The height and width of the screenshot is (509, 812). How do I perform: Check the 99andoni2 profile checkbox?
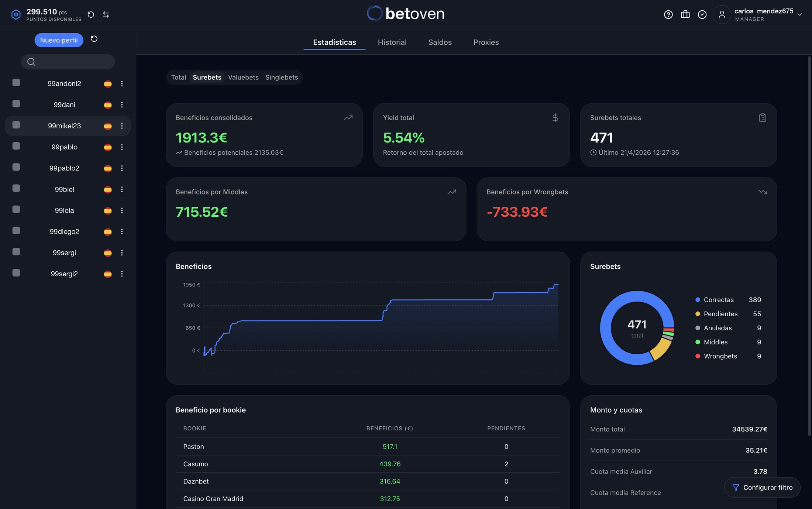click(16, 83)
